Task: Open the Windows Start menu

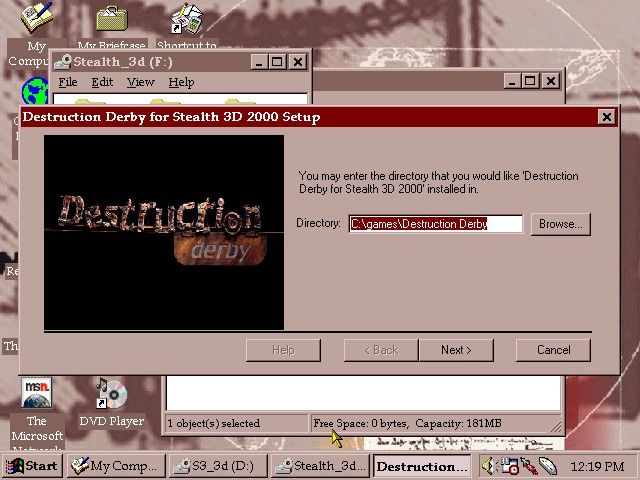Action: tap(33, 466)
